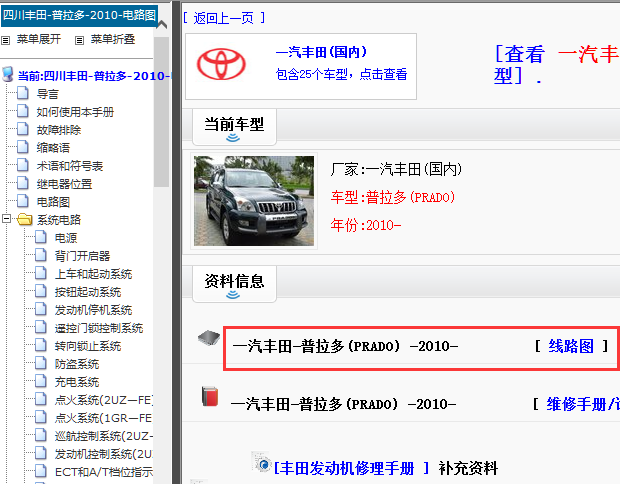Click the yellow folder icon for 系统电路
The image size is (620, 484).
click(25, 219)
